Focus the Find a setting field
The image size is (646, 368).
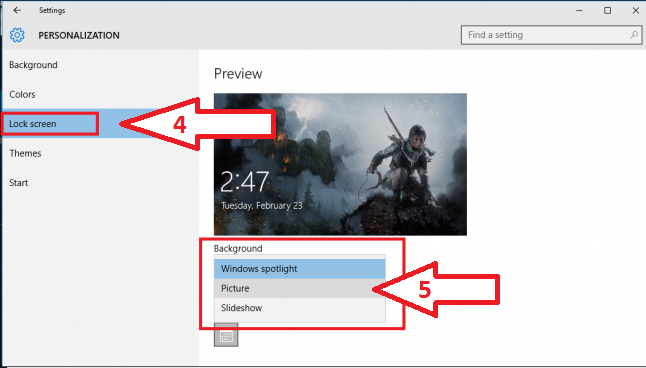point(551,35)
